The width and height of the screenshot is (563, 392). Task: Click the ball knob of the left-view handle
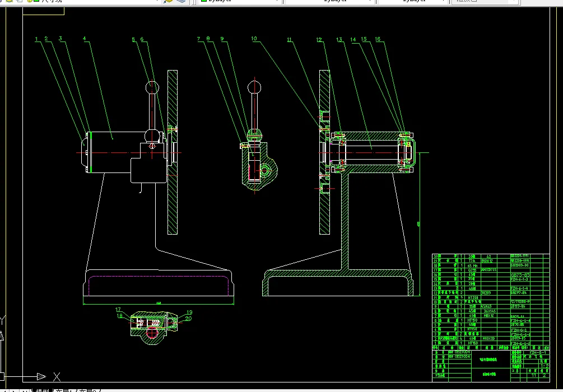[152, 87]
